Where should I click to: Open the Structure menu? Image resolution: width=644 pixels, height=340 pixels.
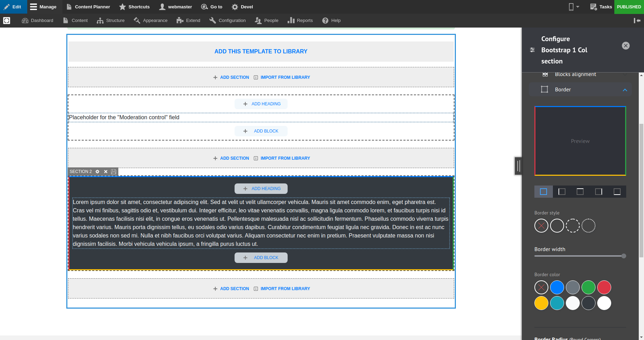(x=111, y=20)
